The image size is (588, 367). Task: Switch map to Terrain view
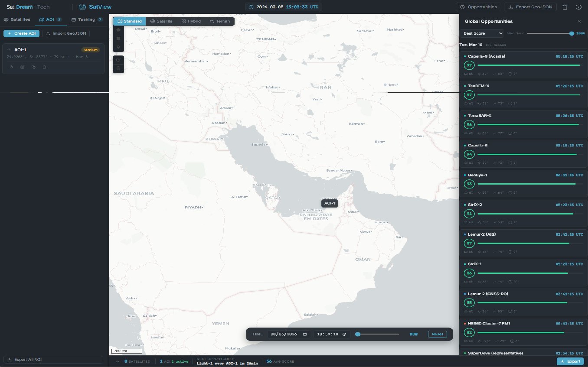(x=220, y=21)
